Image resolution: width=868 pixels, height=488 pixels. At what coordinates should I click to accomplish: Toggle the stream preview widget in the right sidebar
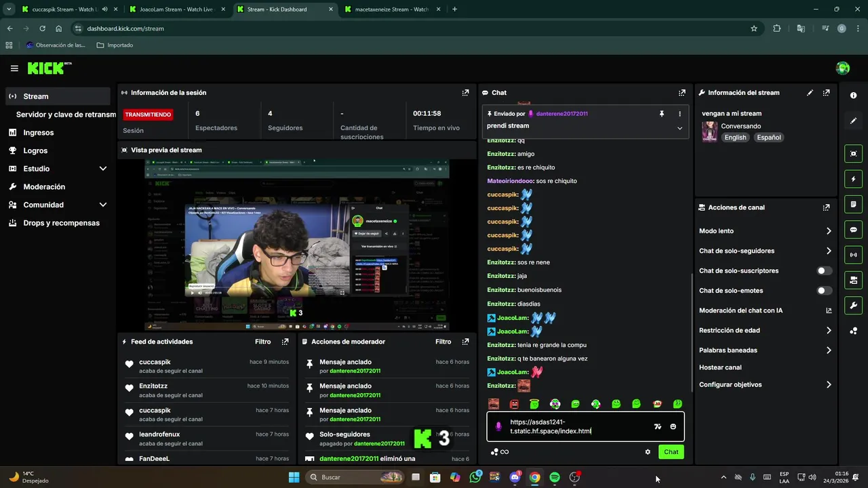click(x=853, y=154)
